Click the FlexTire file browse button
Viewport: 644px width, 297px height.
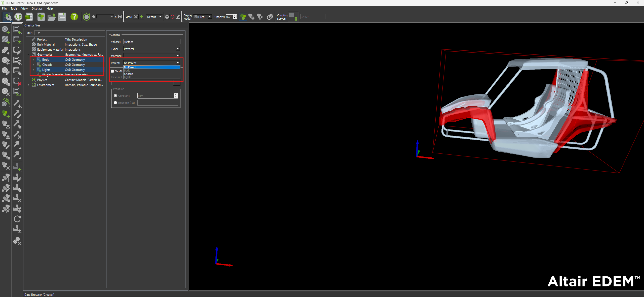177,83
